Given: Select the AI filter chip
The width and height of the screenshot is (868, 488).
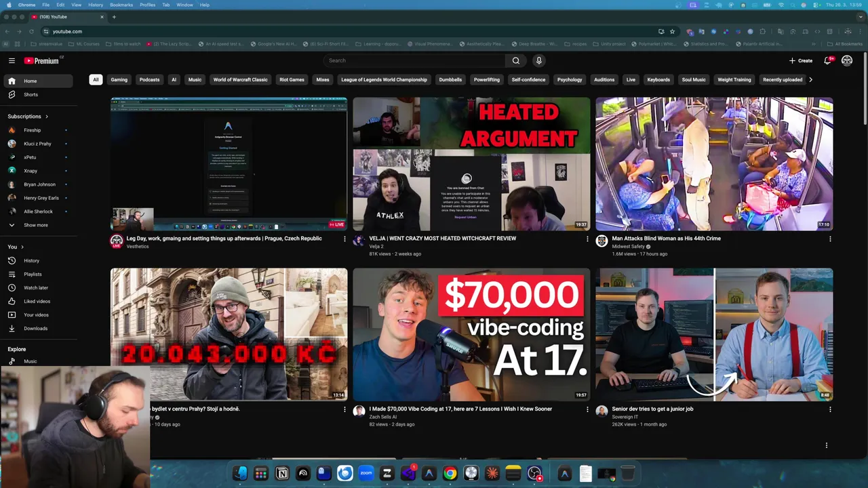Looking at the screenshot, I should 174,79.
